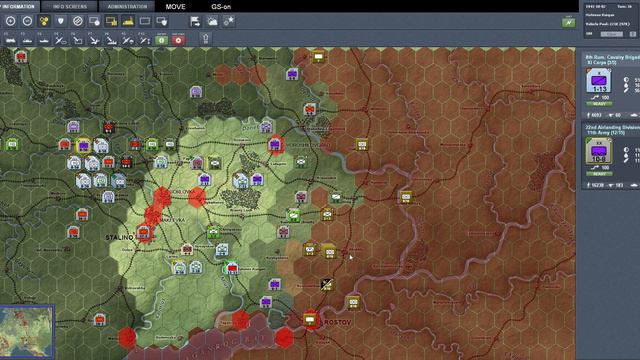640x360 pixels.
Task: Click the green graph icon at top right
Action: 569,22
